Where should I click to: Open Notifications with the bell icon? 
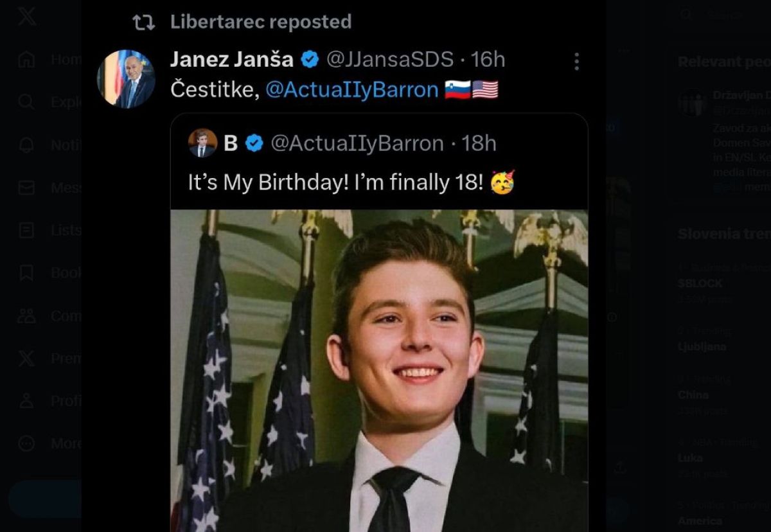tap(27, 145)
